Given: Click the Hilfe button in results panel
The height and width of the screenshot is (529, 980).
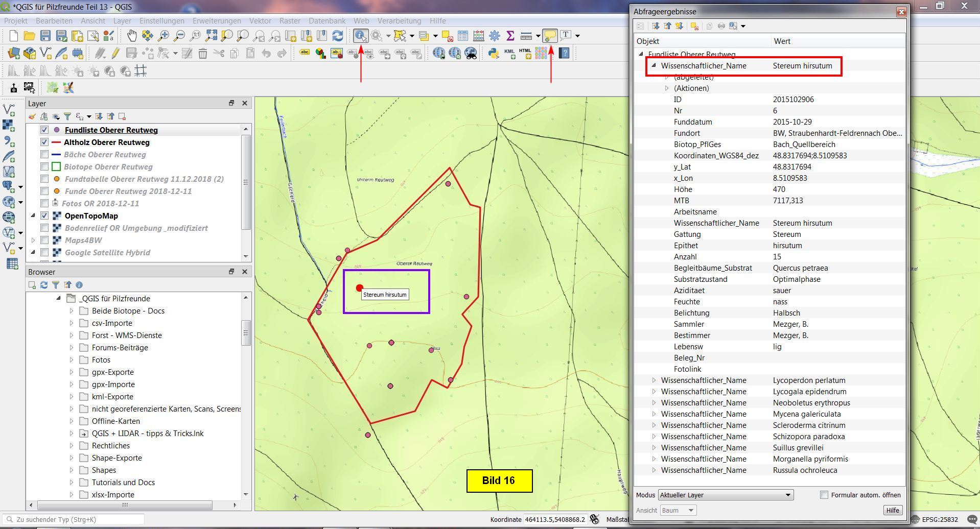Looking at the screenshot, I should 892,510.
